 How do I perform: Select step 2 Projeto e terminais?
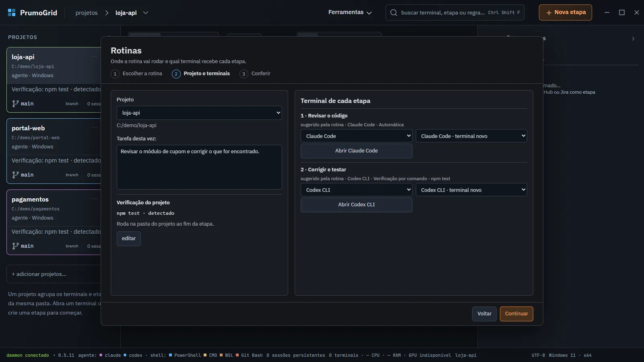[x=201, y=74]
